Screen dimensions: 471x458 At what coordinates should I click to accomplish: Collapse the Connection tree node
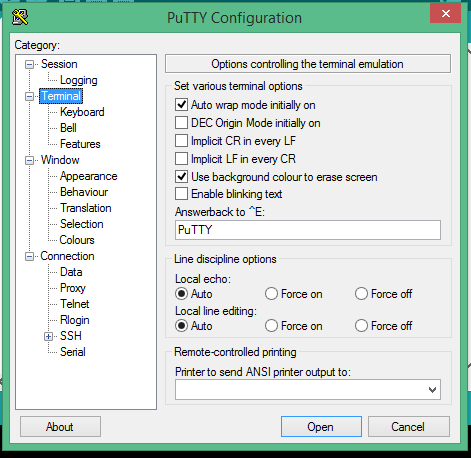click(30, 256)
